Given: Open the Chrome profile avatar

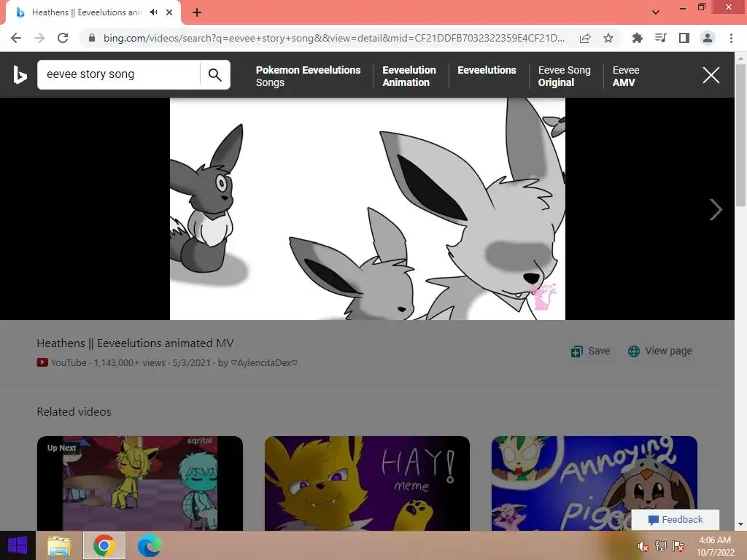Looking at the screenshot, I should 708,38.
